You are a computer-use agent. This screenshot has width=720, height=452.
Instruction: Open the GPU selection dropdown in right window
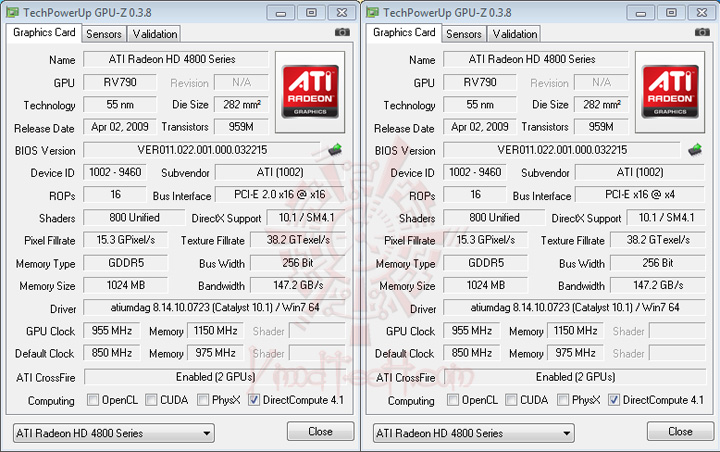[x=473, y=433]
